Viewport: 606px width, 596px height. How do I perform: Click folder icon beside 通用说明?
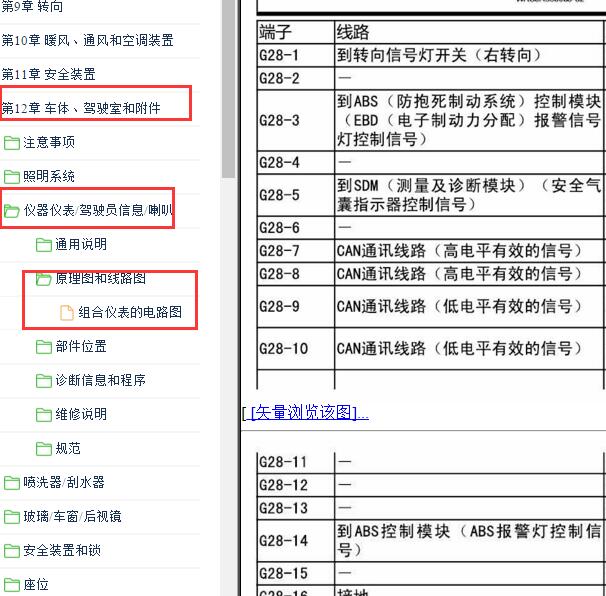pos(44,245)
